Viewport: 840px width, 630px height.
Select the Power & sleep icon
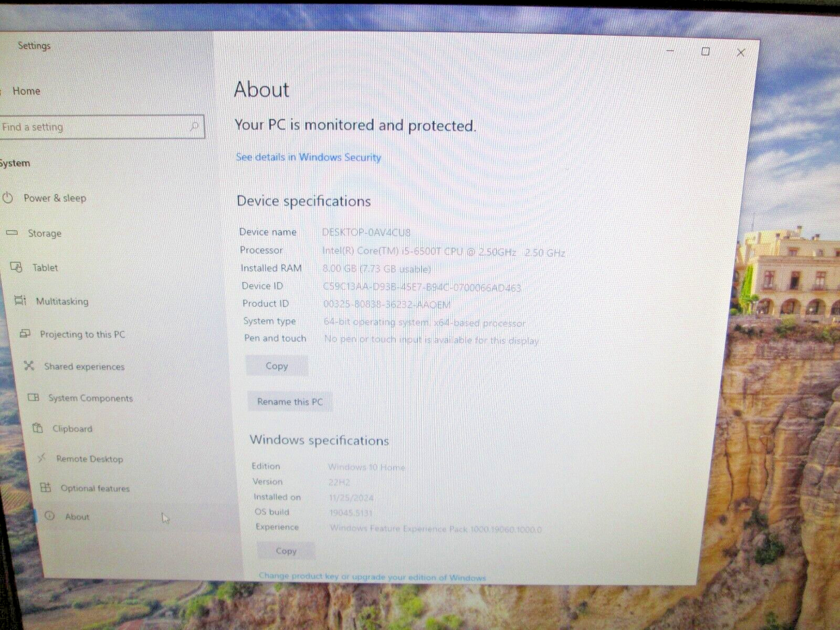(x=7, y=198)
